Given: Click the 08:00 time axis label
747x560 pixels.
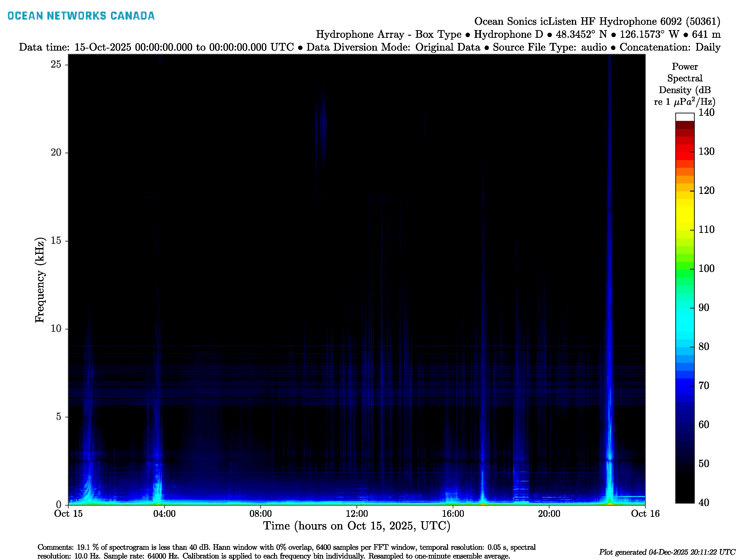Looking at the screenshot, I should (x=260, y=514).
